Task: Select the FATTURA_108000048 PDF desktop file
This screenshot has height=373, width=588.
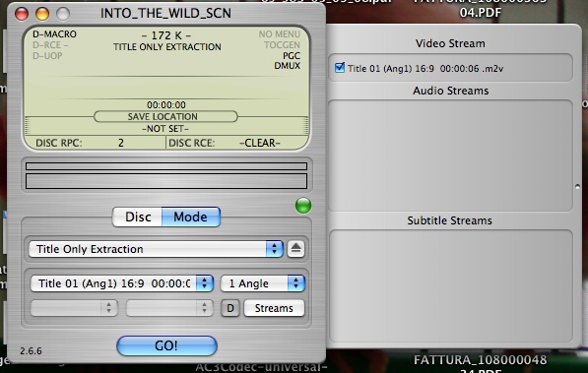Action: [480, 364]
